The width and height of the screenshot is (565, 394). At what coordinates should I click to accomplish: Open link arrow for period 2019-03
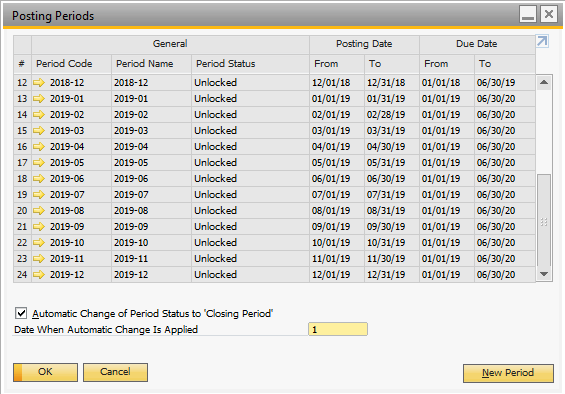pos(39,131)
